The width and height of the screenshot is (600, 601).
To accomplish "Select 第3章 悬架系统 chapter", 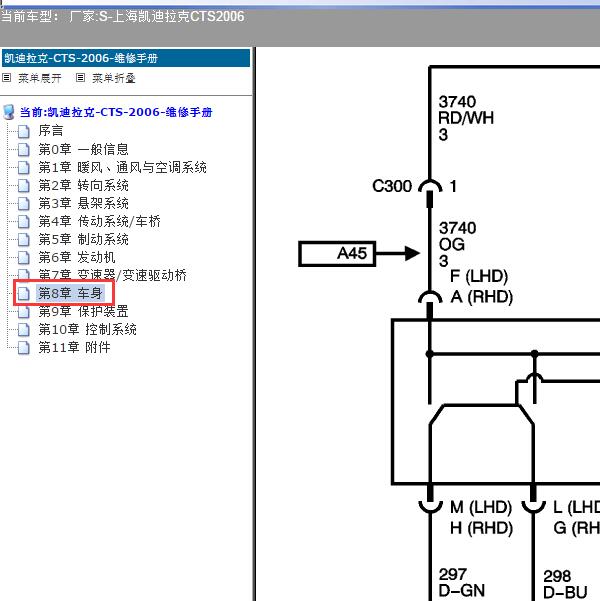I will tap(83, 203).
